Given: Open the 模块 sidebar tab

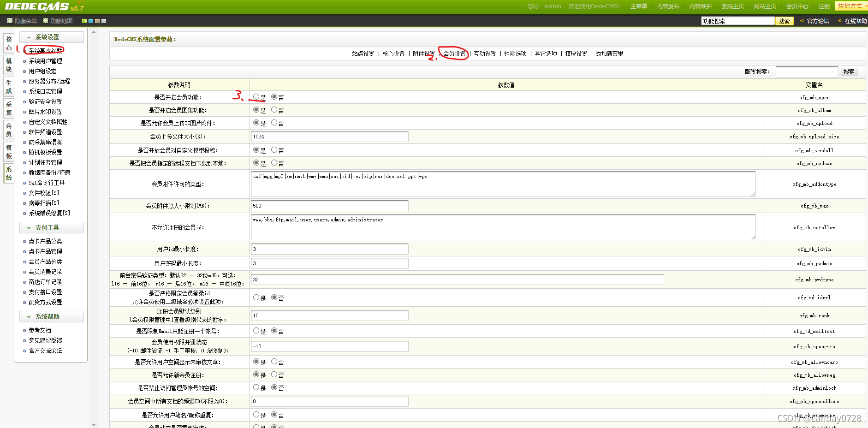Looking at the screenshot, I should [8, 65].
